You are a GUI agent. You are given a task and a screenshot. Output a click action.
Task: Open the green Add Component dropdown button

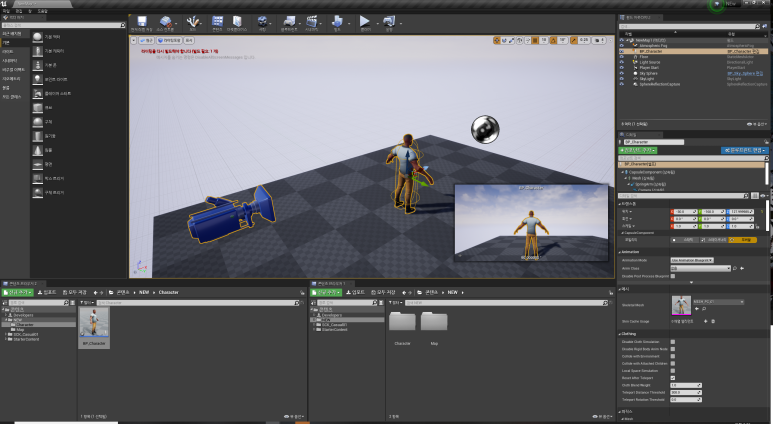(x=637, y=150)
